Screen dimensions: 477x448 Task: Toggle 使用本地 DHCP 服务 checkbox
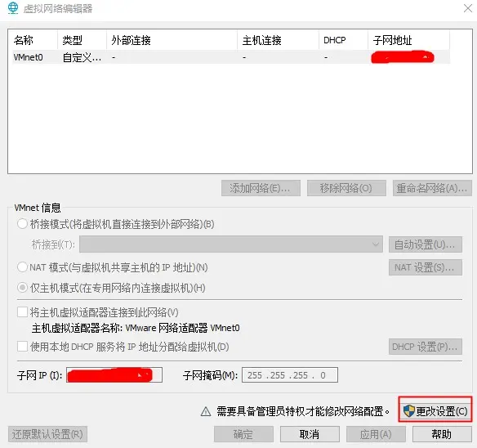[22, 347]
